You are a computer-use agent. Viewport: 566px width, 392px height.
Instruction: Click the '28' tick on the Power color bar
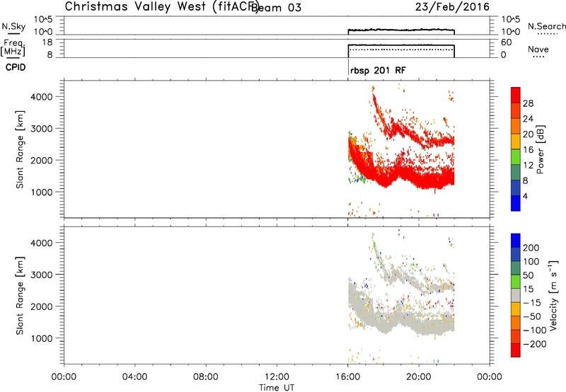(528, 103)
